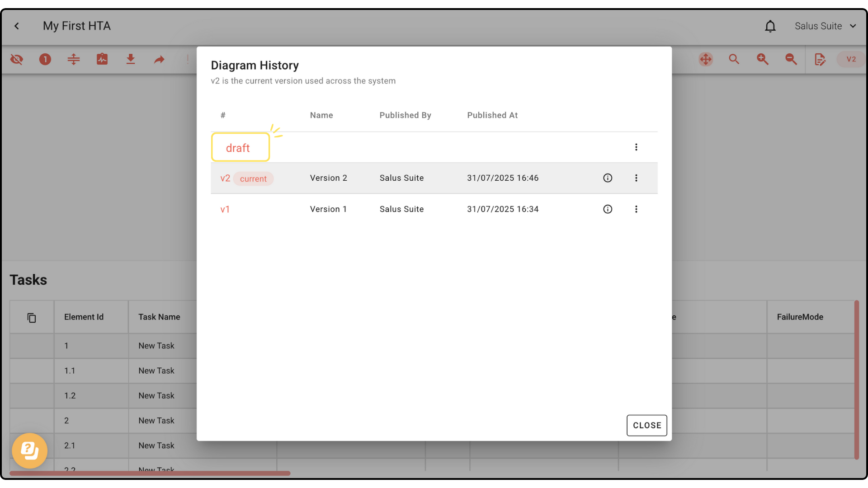Click the red number 1 alert badge
This screenshot has width=868, height=488.
[x=45, y=59]
